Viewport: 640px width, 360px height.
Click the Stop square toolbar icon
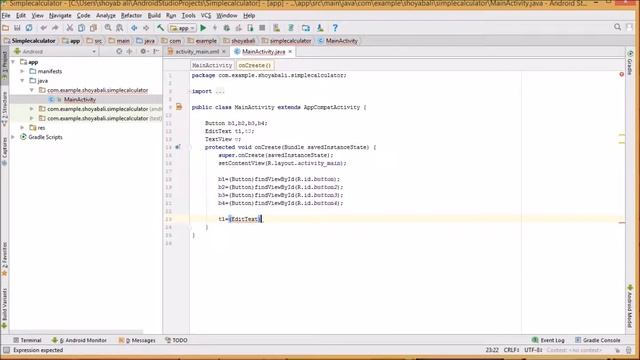click(262, 28)
